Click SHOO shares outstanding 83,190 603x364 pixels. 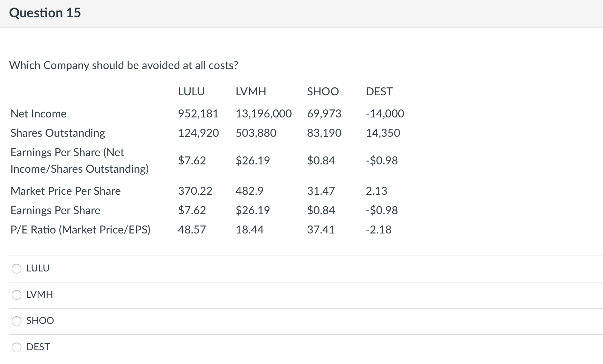click(x=324, y=133)
